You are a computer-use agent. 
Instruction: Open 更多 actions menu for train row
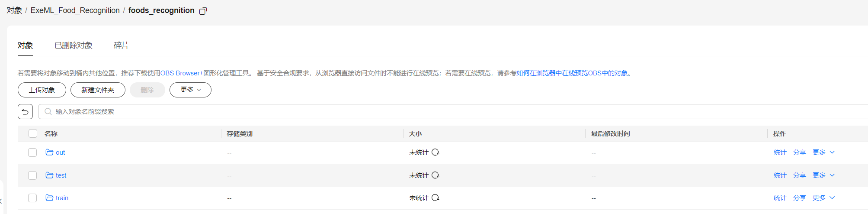[x=823, y=198]
